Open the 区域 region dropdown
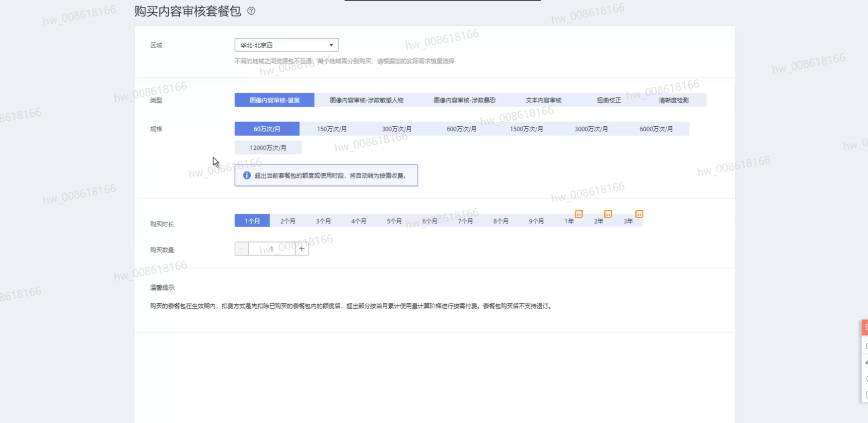The height and width of the screenshot is (423, 868). (287, 45)
